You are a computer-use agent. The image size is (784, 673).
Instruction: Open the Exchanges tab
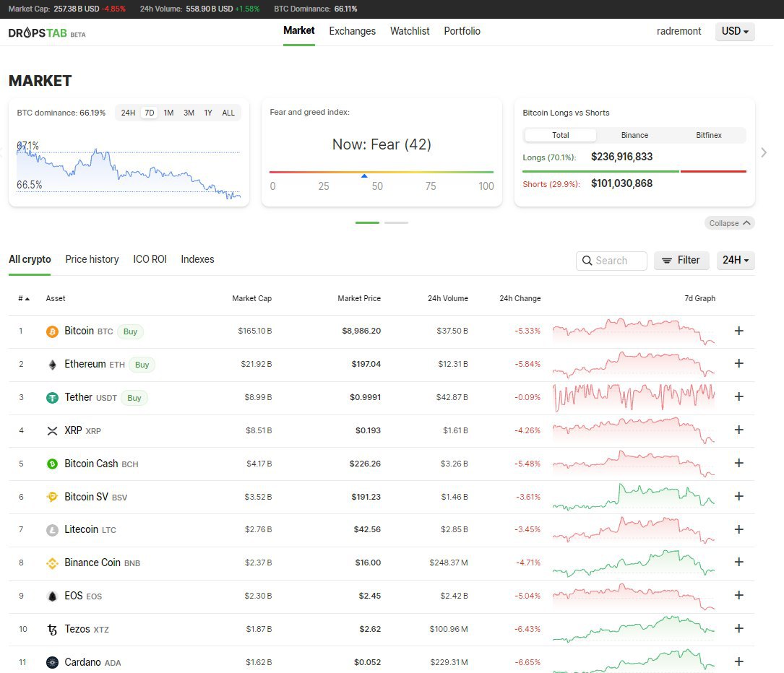coord(352,31)
